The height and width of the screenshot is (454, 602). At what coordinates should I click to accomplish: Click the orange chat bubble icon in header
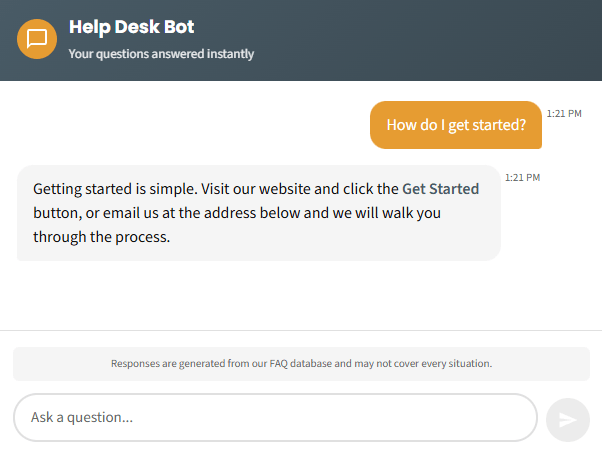pyautogui.click(x=37, y=39)
